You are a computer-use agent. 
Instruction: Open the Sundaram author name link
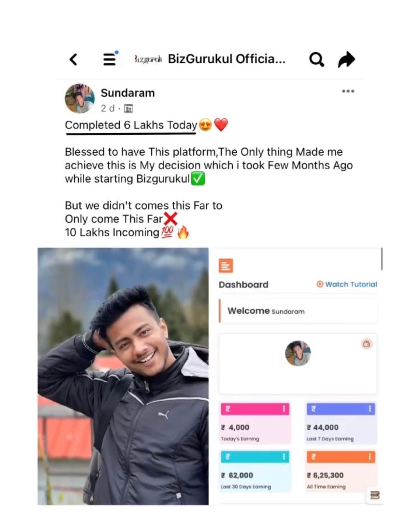tap(128, 93)
